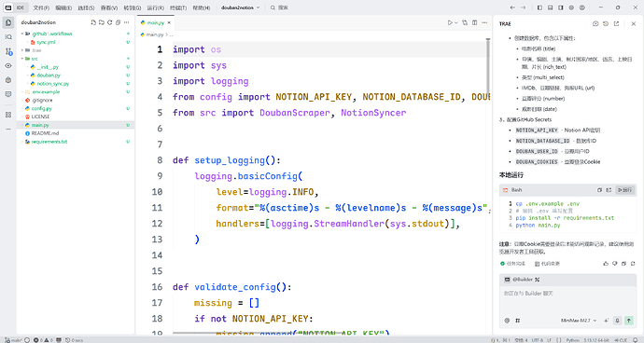This screenshot has width=644, height=343.
Task: Open the MiniMax-M2.7 model selector
Action: (x=579, y=321)
